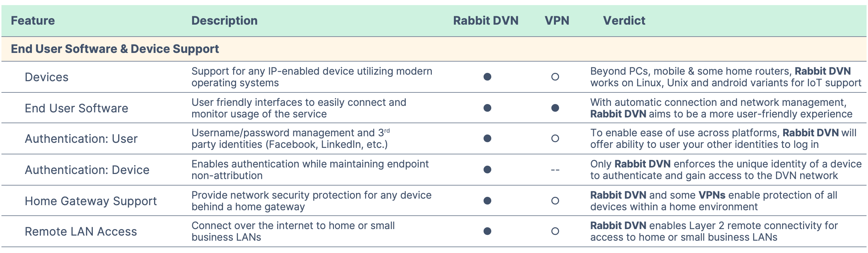Viewport: 868px width, 253px height.
Task: Select the Description column header
Action: [224, 21]
